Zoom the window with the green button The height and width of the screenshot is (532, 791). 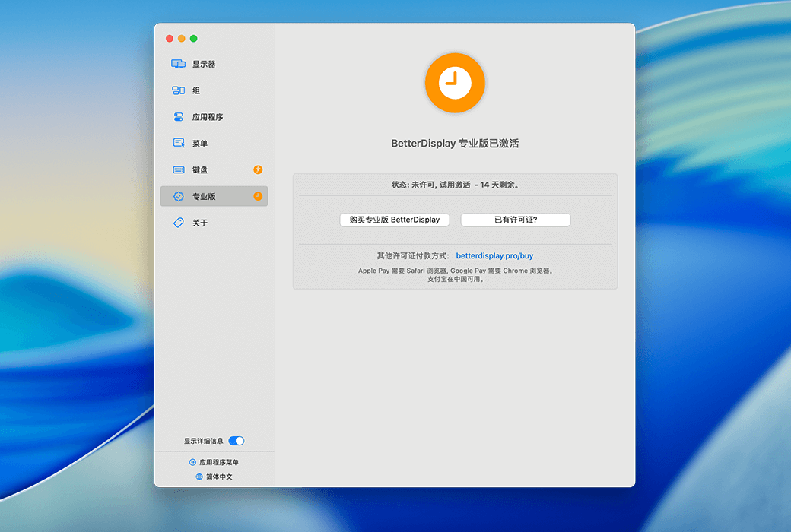tap(194, 39)
